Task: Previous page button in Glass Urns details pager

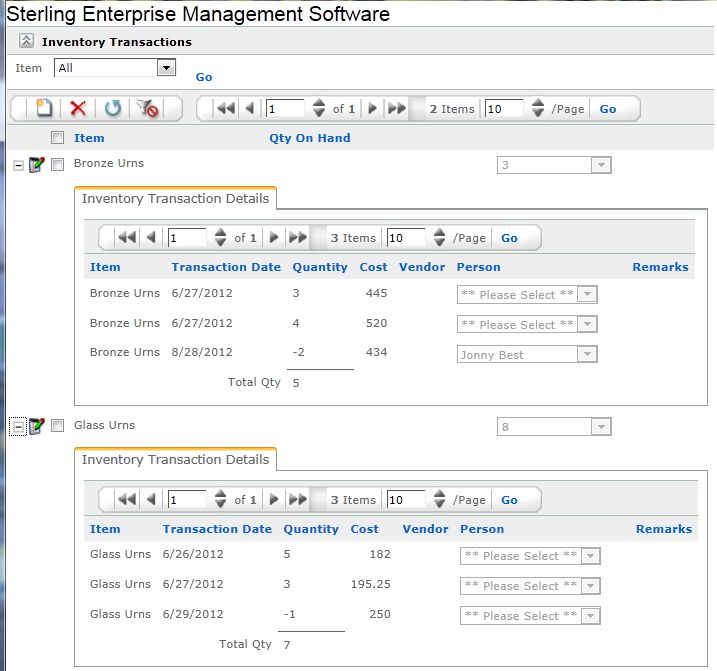Action: point(151,499)
